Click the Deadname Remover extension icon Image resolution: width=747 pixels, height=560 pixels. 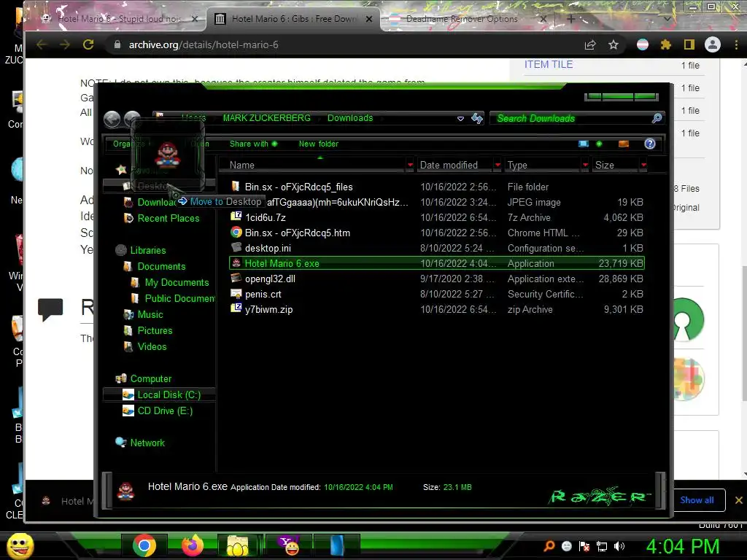[x=642, y=44]
